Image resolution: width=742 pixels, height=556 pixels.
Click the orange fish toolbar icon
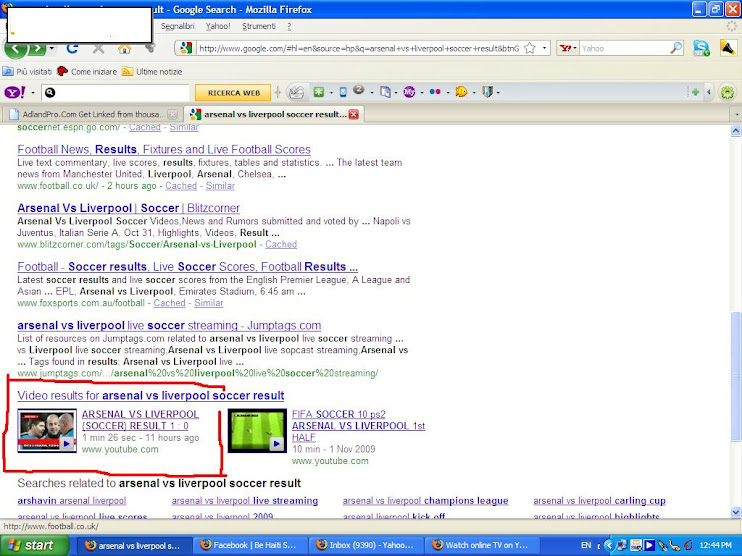[x=461, y=92]
